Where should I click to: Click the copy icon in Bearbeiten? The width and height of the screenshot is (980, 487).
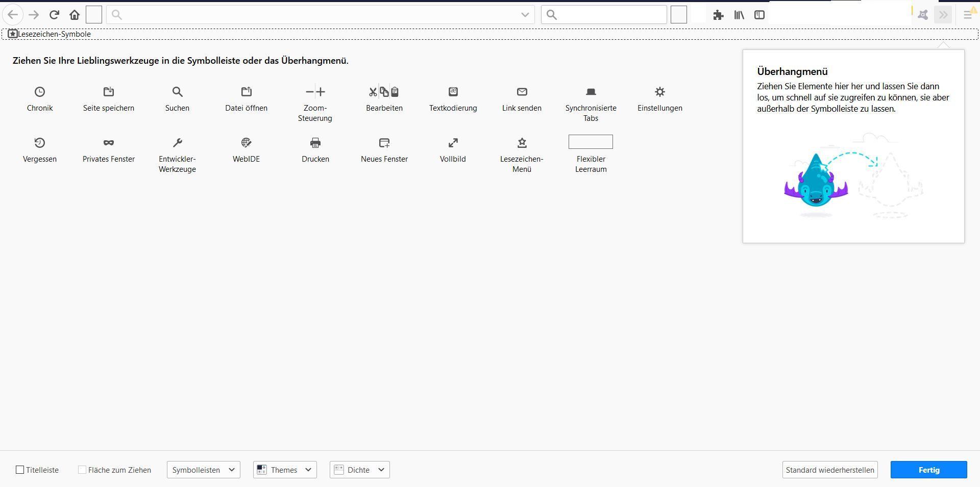[384, 92]
